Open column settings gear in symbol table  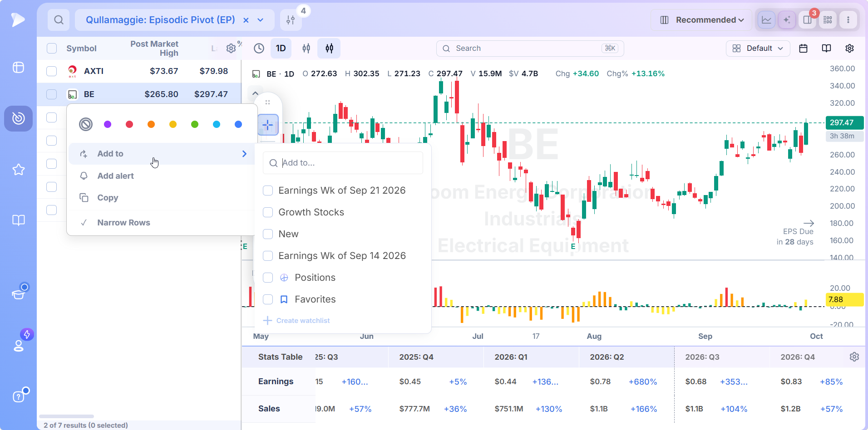click(231, 49)
